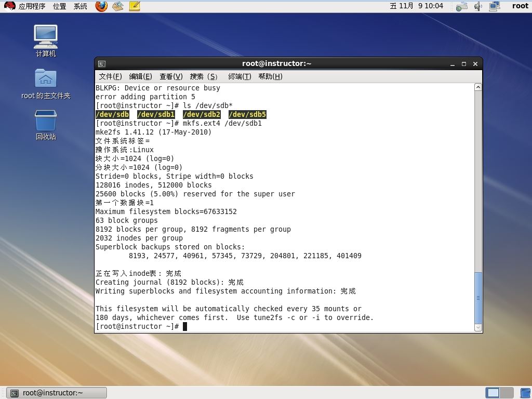532x399 pixels.
Task: Open the 查看(V) menu in terminal
Action: click(171, 77)
